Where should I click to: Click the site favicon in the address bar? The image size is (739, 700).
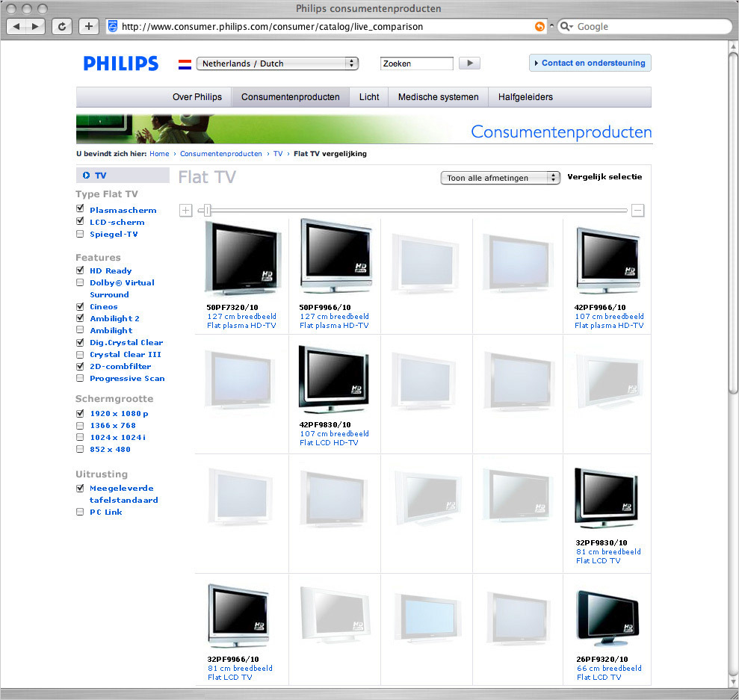click(113, 26)
